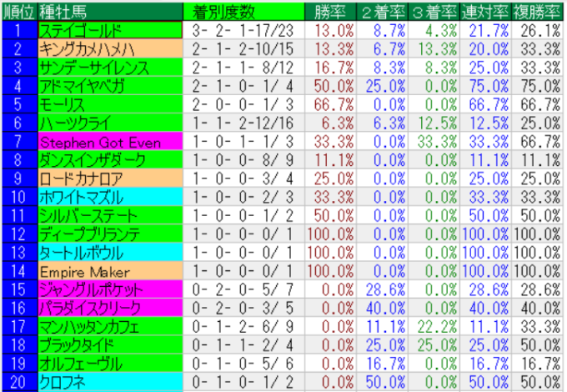Click the オルフェーヴル sire name

coord(108,364)
